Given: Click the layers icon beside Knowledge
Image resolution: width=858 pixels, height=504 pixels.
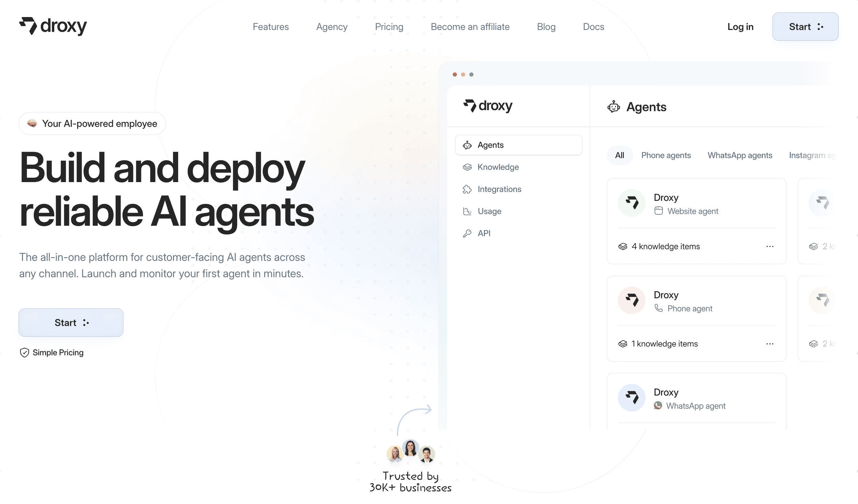Looking at the screenshot, I should 467,167.
